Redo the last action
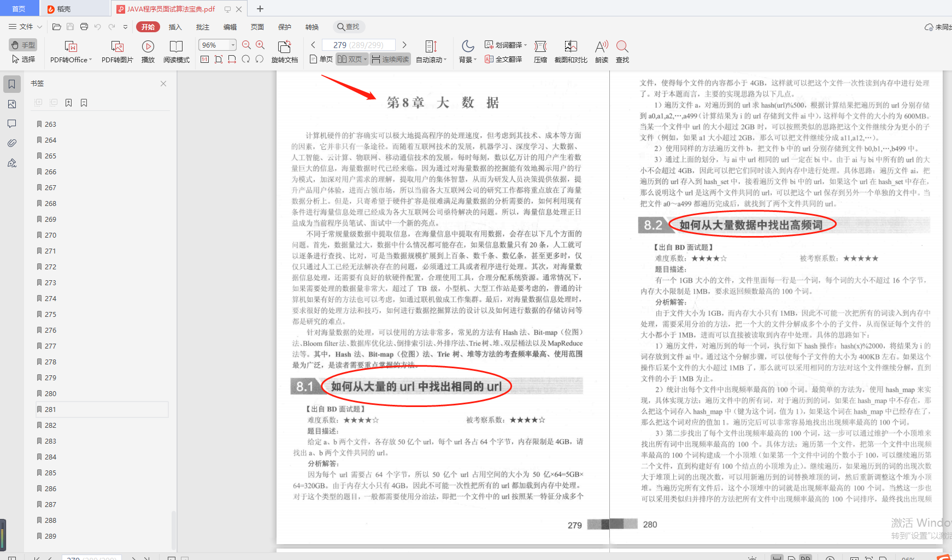Image resolution: width=952 pixels, height=560 pixels. coord(111,27)
